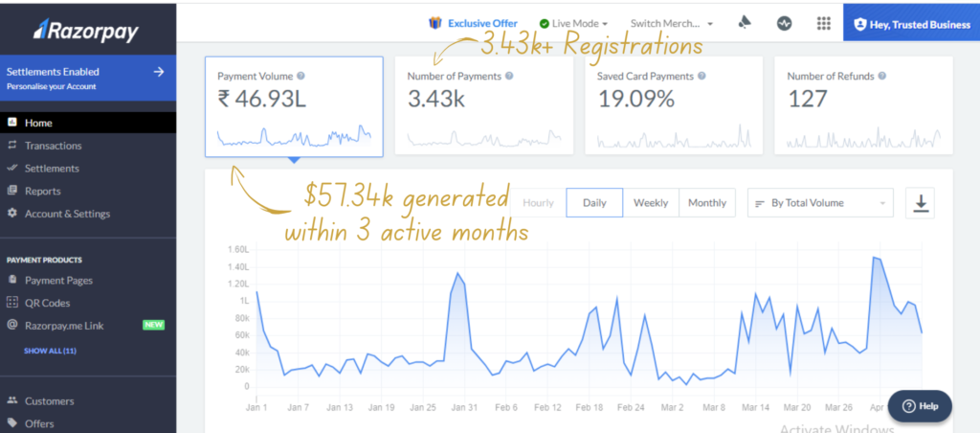Select the Number of Refunds card
Image resolution: width=980 pixels, height=433 pixels.
864,105
